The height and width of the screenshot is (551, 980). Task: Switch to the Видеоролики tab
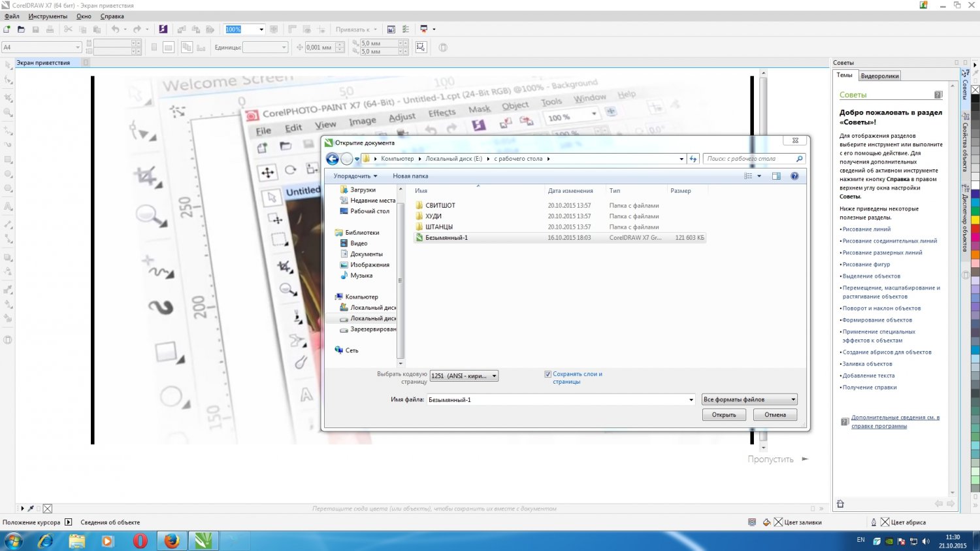point(879,76)
